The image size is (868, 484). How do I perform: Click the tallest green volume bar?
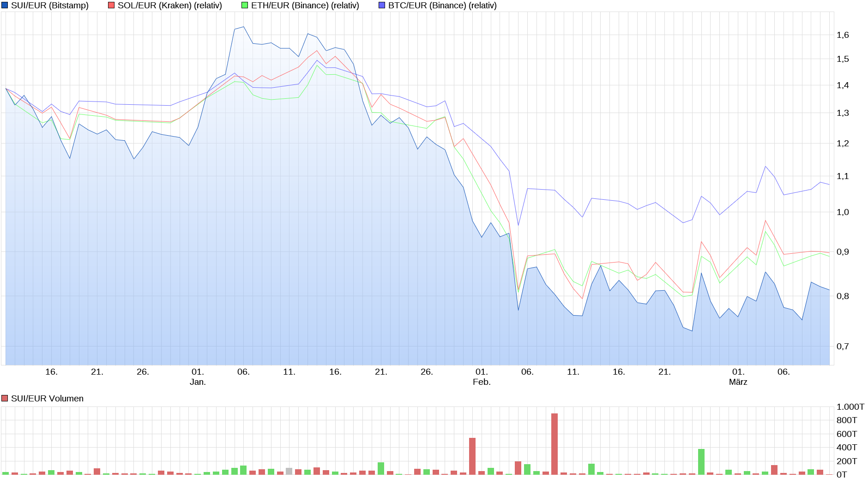coord(701,461)
